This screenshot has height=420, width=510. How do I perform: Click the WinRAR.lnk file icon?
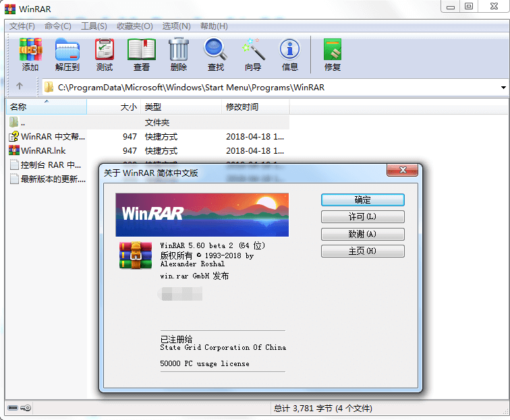pos(14,150)
